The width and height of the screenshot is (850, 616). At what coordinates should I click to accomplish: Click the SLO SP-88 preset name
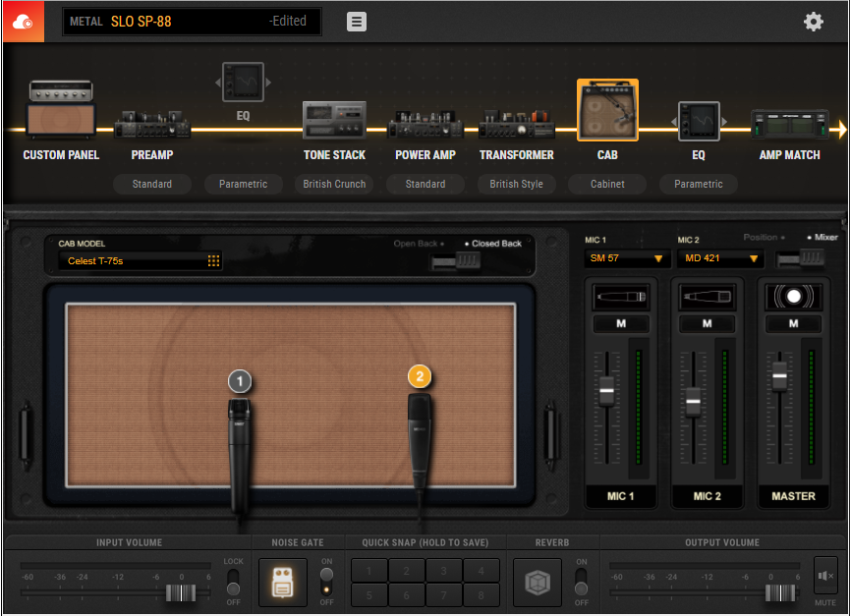(x=141, y=22)
